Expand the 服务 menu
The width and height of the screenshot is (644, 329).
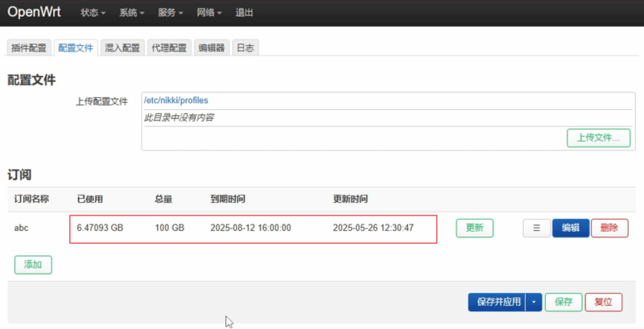(x=170, y=13)
